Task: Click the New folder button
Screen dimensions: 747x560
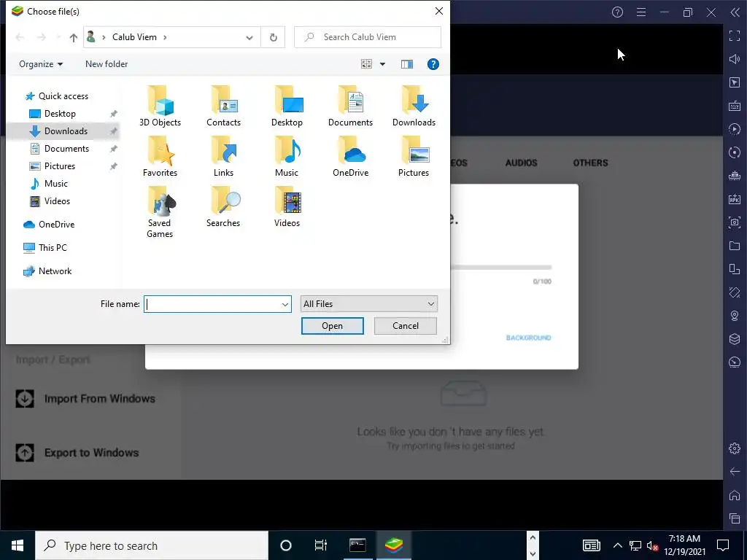Action: tap(107, 64)
